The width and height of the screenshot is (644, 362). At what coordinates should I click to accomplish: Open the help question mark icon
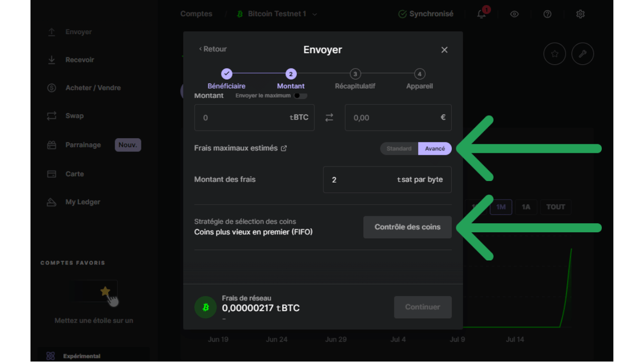(x=547, y=14)
